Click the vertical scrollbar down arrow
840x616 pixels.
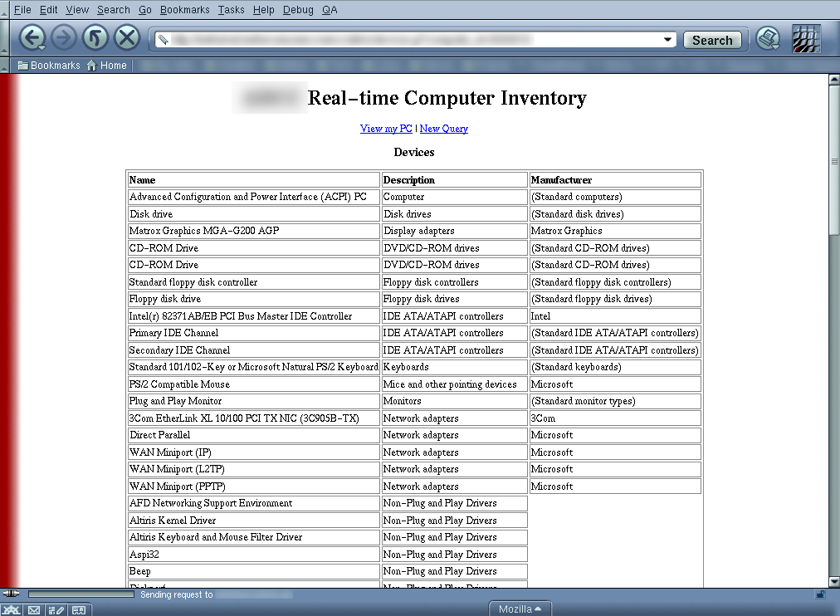tap(834, 582)
